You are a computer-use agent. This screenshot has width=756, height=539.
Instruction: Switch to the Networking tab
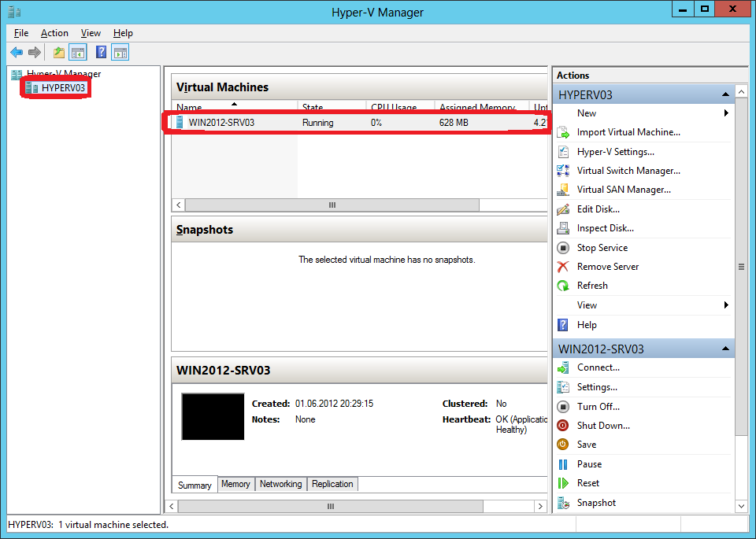click(x=280, y=484)
